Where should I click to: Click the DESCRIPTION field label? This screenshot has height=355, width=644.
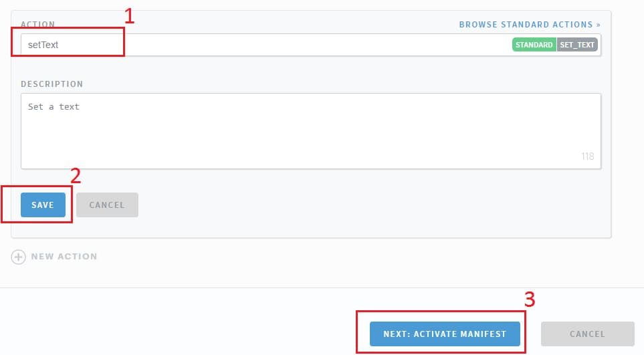pyautogui.click(x=52, y=84)
